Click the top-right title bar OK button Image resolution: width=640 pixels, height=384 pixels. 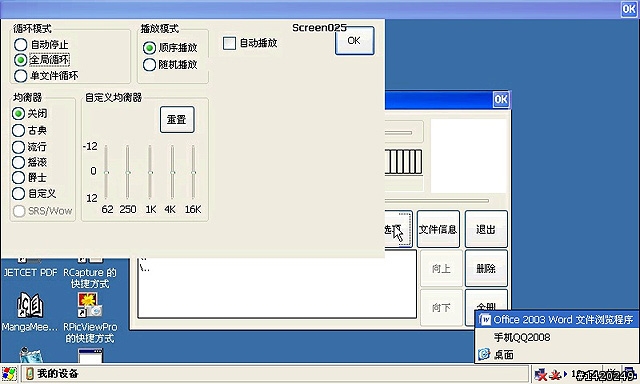click(629, 9)
